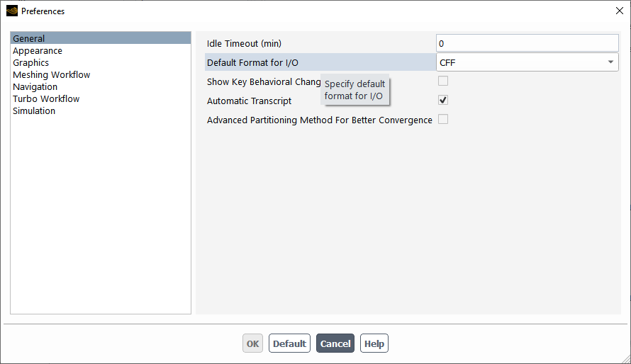Click the Idle Timeout input field

(527, 43)
